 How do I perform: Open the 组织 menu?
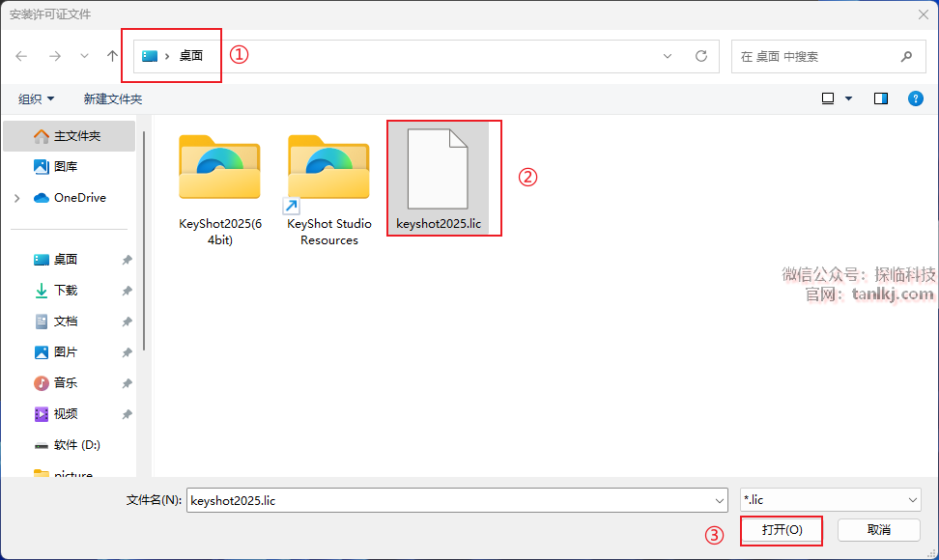coord(36,98)
